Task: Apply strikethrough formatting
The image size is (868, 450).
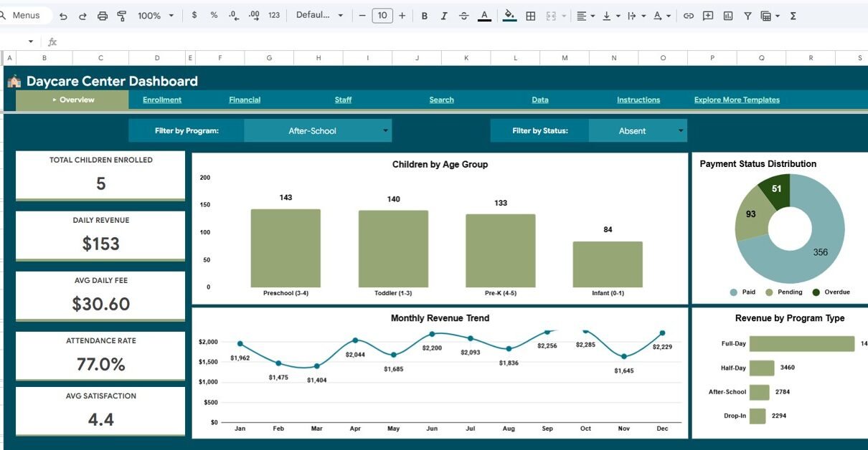Action: pyautogui.click(x=463, y=16)
